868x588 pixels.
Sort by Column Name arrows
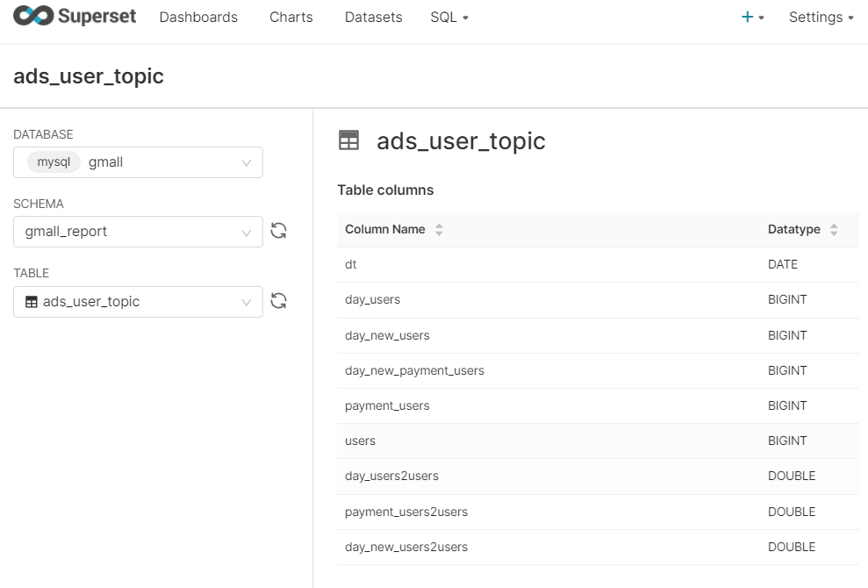(439, 230)
